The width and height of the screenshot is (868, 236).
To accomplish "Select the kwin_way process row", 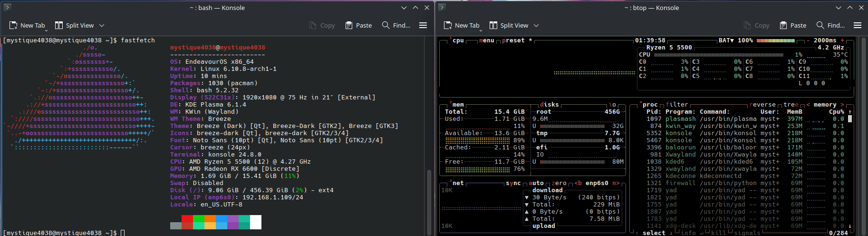I will 745,126.
